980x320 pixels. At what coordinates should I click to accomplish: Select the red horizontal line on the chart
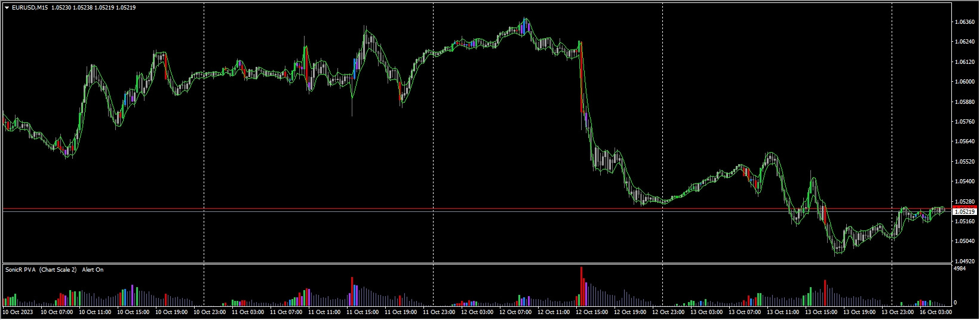coord(478,209)
